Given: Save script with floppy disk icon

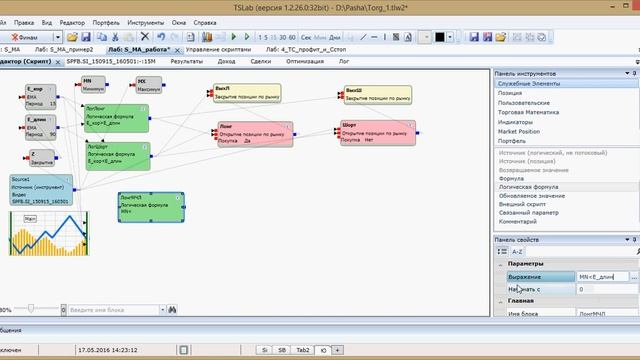Looking at the screenshot, I should (86, 37).
